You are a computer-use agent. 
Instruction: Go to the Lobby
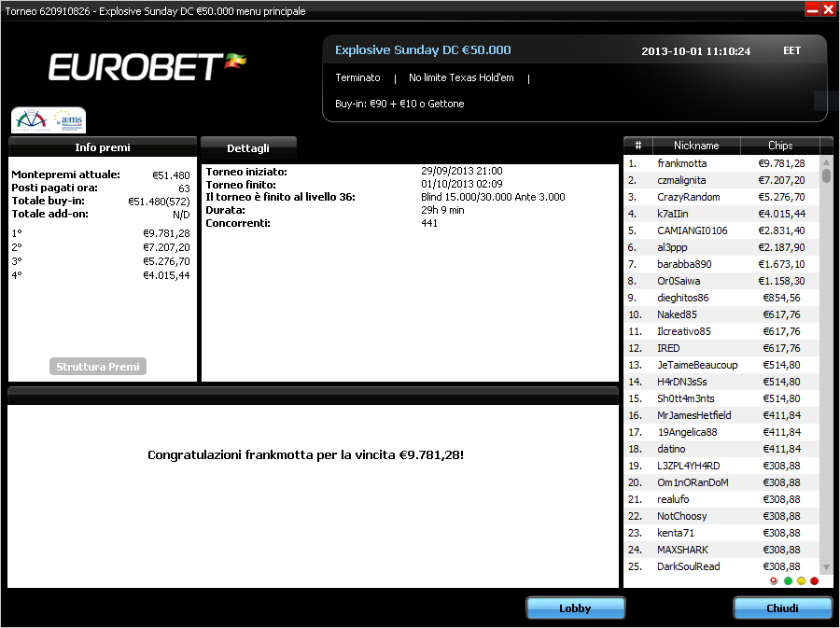[x=575, y=608]
